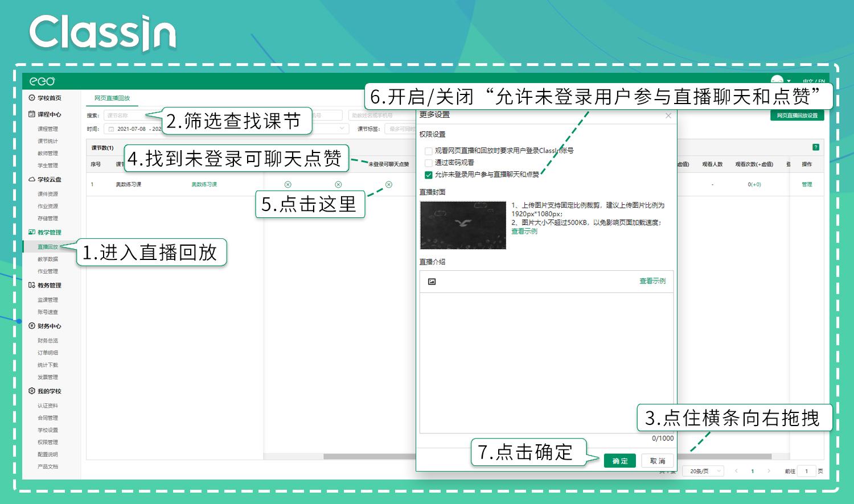
Task: Click the 管理 link in the 操作 column
Action: (x=807, y=184)
